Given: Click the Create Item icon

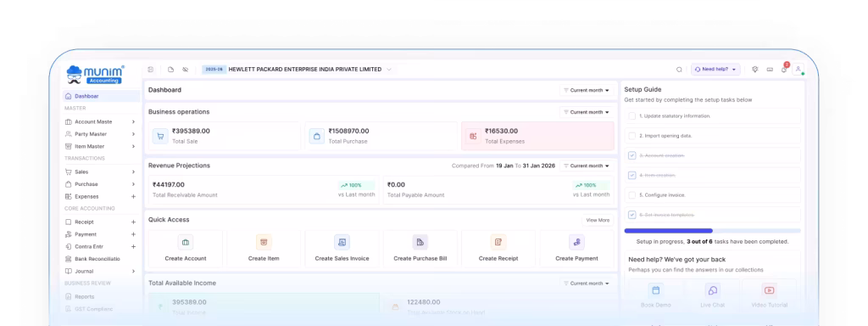Looking at the screenshot, I should (264, 242).
